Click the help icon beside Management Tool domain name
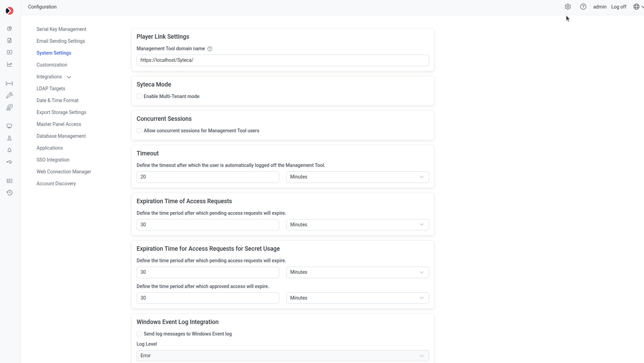The height and width of the screenshot is (363, 644). point(210,49)
